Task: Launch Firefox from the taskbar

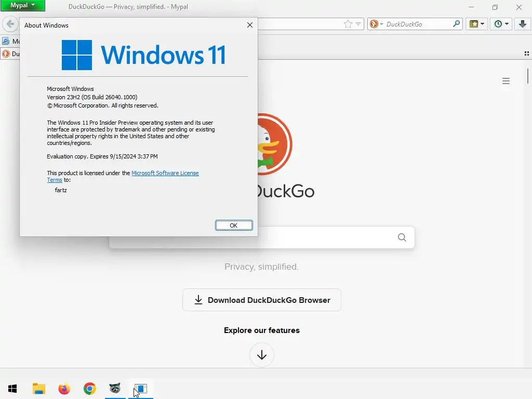Action: [64, 389]
